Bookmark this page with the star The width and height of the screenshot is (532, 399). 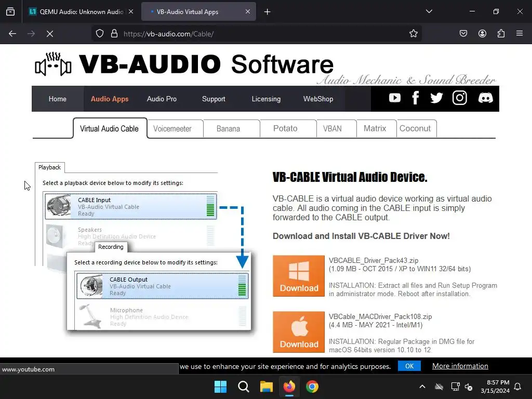[413, 34]
